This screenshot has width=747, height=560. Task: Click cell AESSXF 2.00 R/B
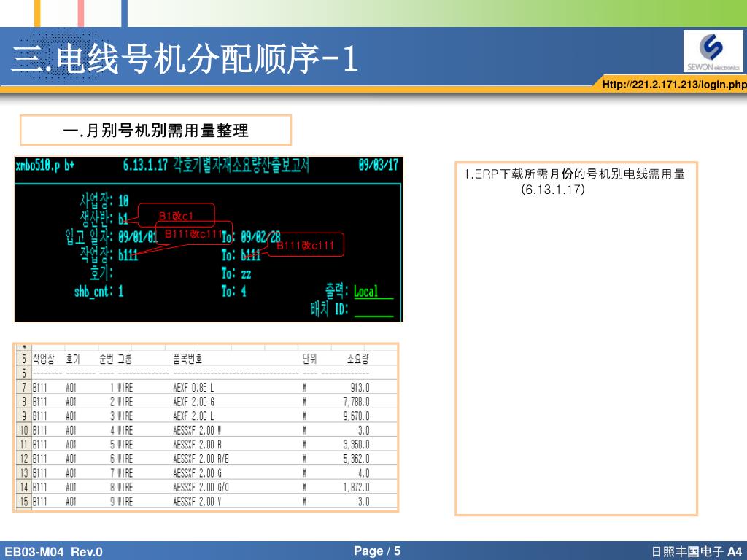tap(201, 459)
